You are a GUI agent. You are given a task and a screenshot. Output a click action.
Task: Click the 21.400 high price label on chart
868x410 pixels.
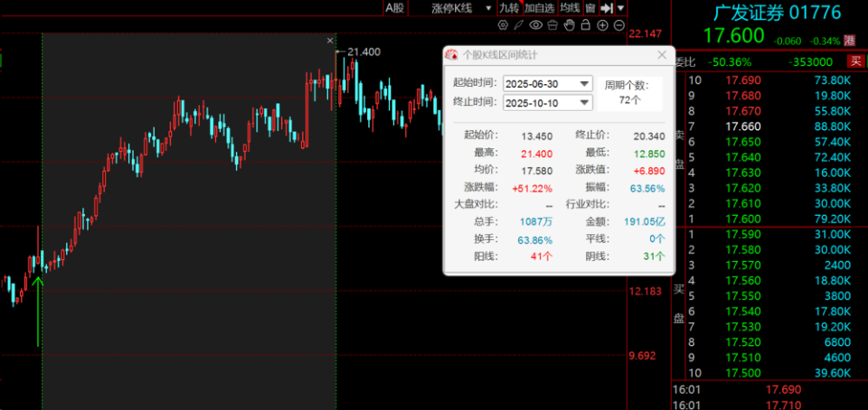pos(363,52)
